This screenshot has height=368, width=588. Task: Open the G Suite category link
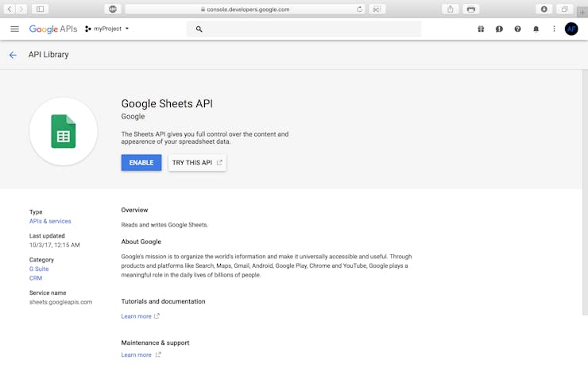click(39, 269)
